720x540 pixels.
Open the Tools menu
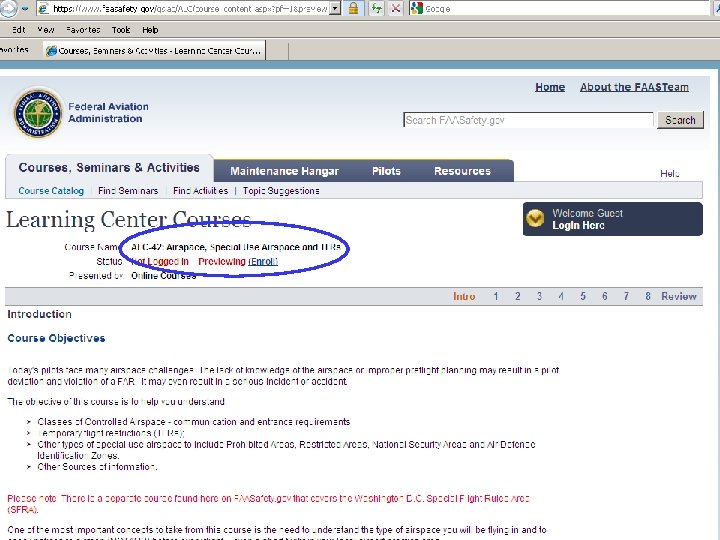[121, 30]
